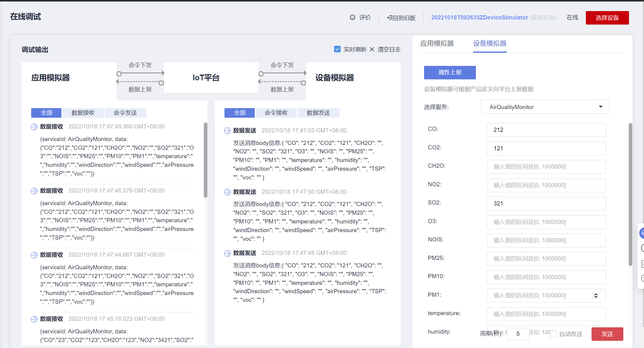Uncheck the 实时刷新 checkbox
Image resolution: width=644 pixels, height=348 pixels.
pyautogui.click(x=337, y=49)
